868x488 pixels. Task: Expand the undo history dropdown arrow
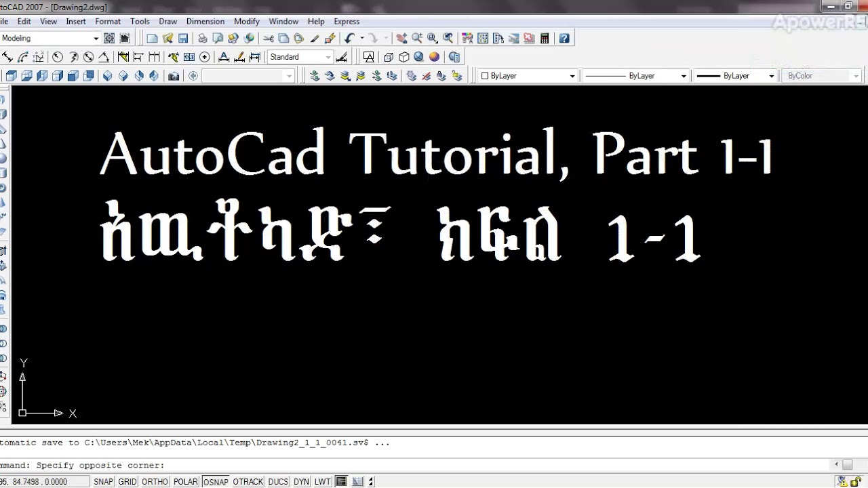point(361,38)
